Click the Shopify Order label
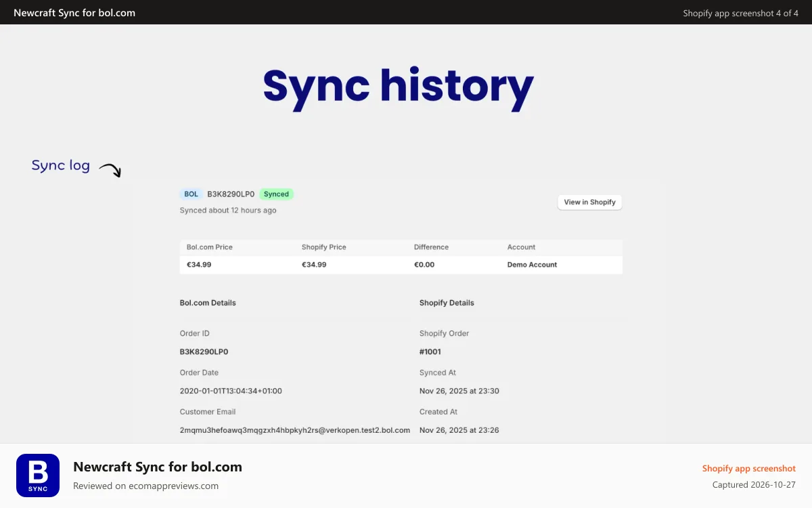Image resolution: width=812 pixels, height=508 pixels. point(444,333)
